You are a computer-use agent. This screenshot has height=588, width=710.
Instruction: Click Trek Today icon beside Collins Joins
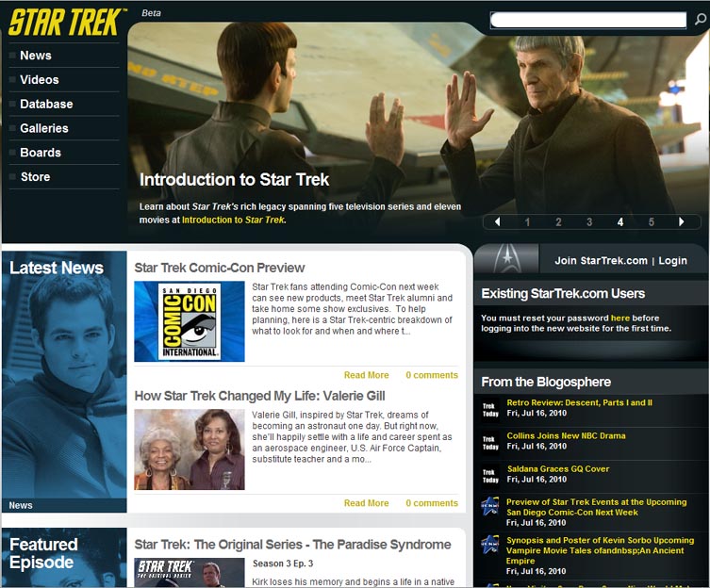tap(490, 443)
